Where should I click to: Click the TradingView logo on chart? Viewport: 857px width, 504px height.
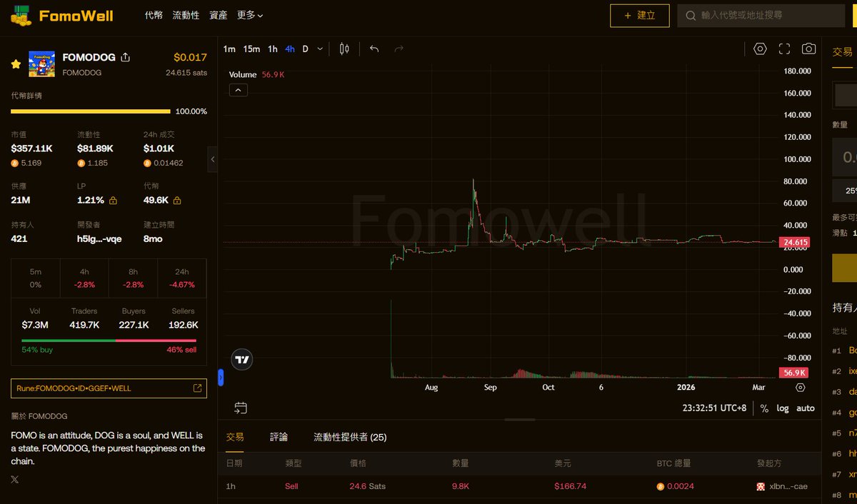click(242, 360)
